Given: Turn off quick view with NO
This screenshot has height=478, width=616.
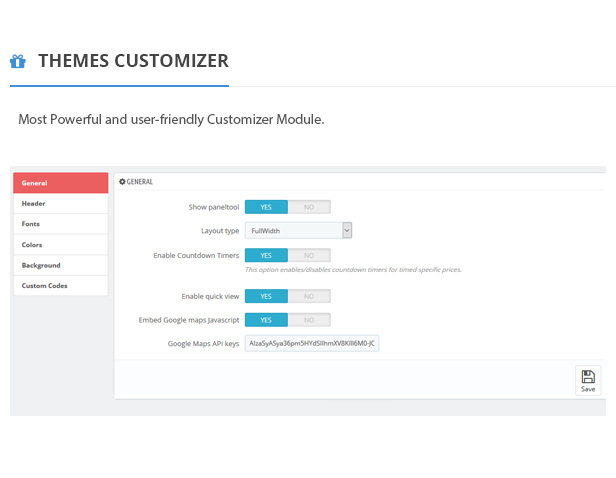Looking at the screenshot, I should (x=309, y=296).
